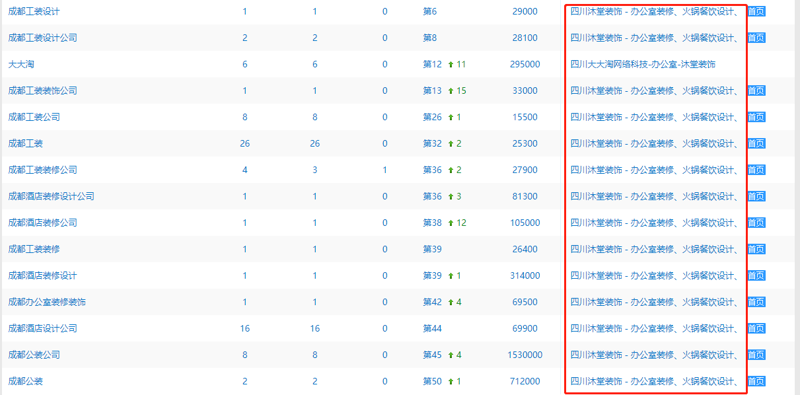
Task: Click the index value 1530000
Action: click(x=525, y=355)
